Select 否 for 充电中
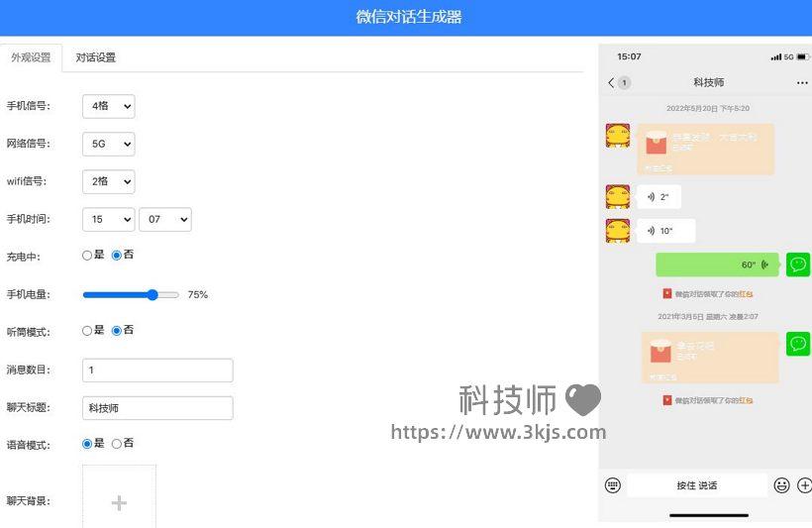Screen dimensions: 812x528 click(117, 256)
